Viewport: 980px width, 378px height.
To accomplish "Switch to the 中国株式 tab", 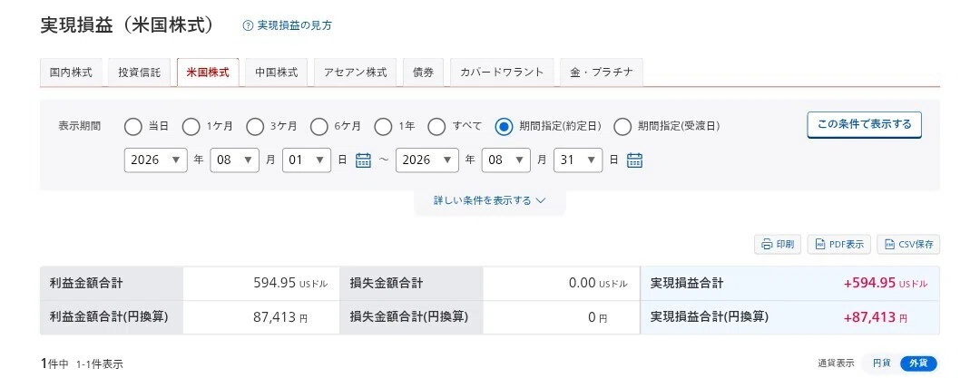I will click(277, 73).
